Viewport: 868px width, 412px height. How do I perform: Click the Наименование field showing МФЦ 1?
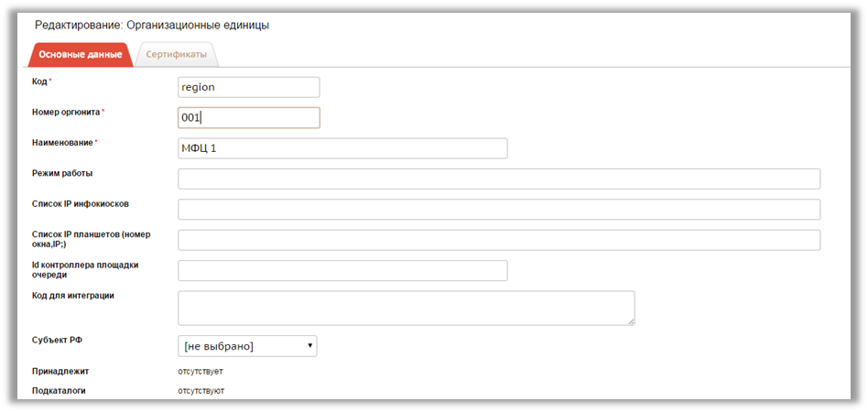(342, 148)
